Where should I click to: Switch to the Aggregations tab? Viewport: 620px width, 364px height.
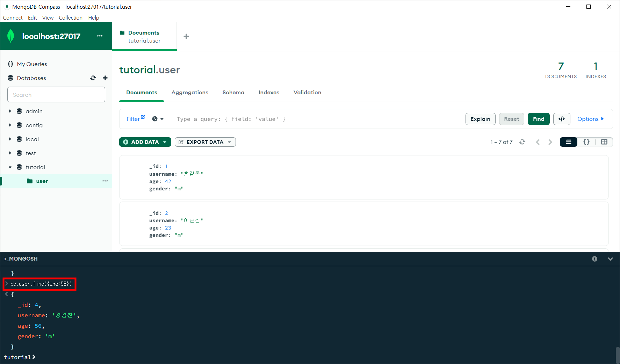pyautogui.click(x=190, y=92)
